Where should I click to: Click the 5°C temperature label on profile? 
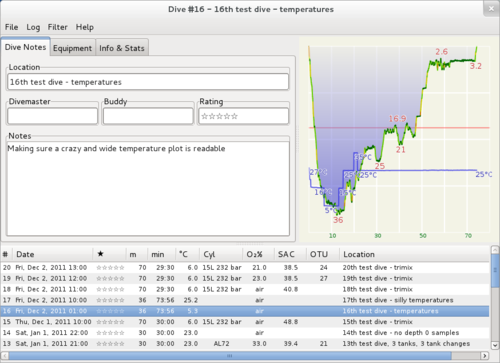(x=331, y=211)
